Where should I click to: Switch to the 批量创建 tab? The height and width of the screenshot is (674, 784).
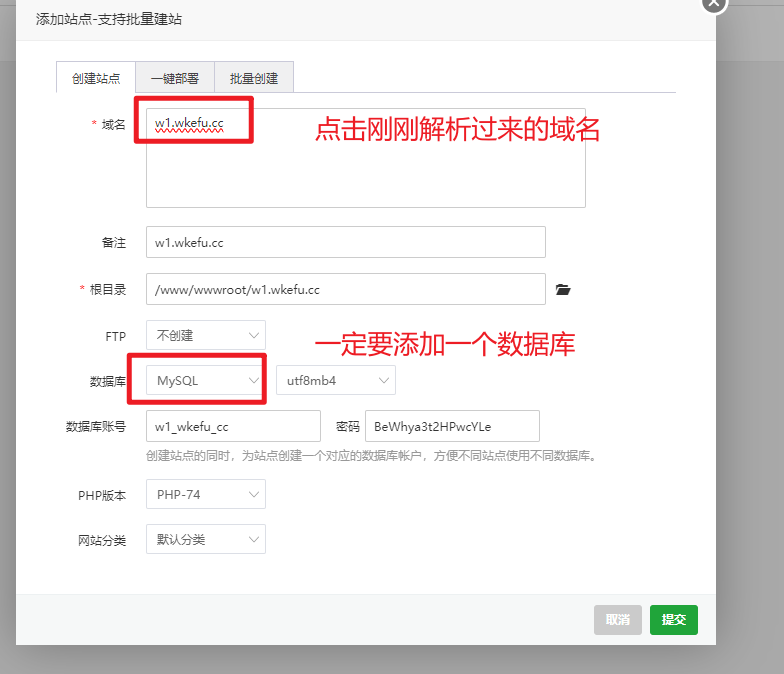254,78
